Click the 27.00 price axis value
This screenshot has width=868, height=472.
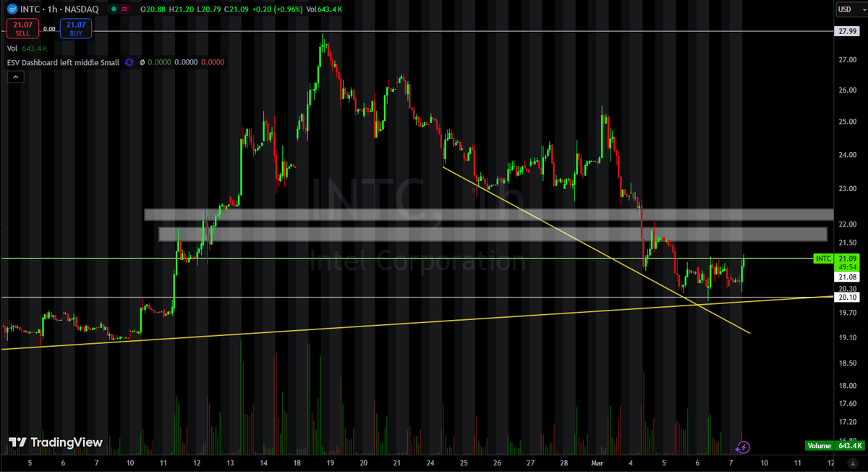(x=848, y=60)
